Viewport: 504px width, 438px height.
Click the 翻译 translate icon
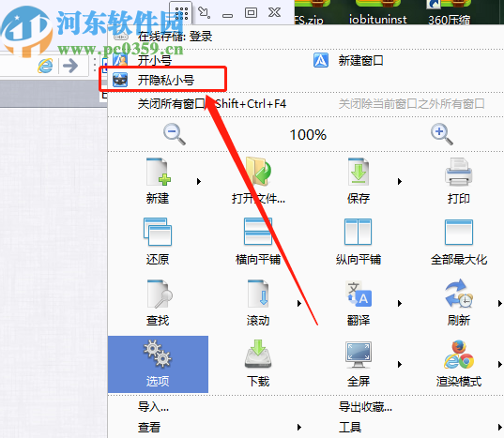(x=359, y=294)
